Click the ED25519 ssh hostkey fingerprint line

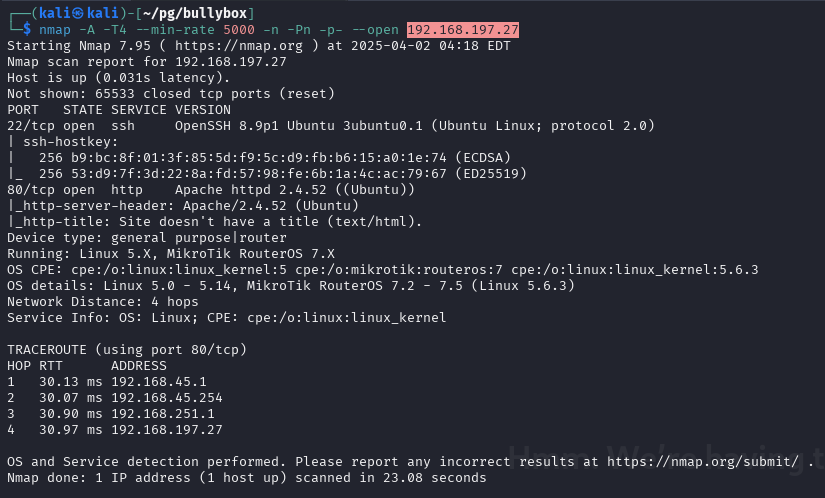tap(254, 174)
